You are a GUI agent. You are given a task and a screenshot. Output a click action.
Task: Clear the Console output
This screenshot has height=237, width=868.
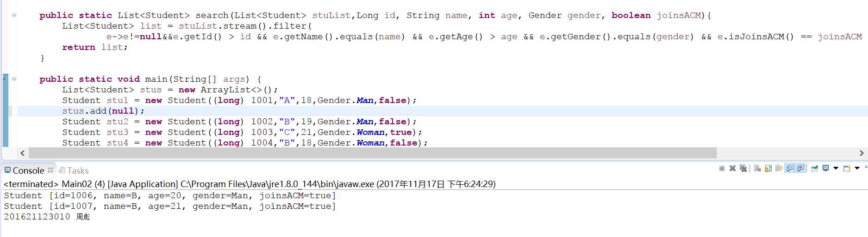click(x=757, y=168)
